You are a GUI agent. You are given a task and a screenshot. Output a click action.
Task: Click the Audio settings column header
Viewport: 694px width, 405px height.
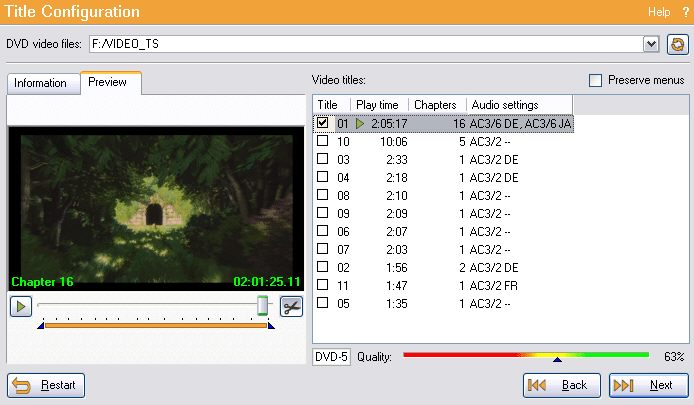(520, 105)
